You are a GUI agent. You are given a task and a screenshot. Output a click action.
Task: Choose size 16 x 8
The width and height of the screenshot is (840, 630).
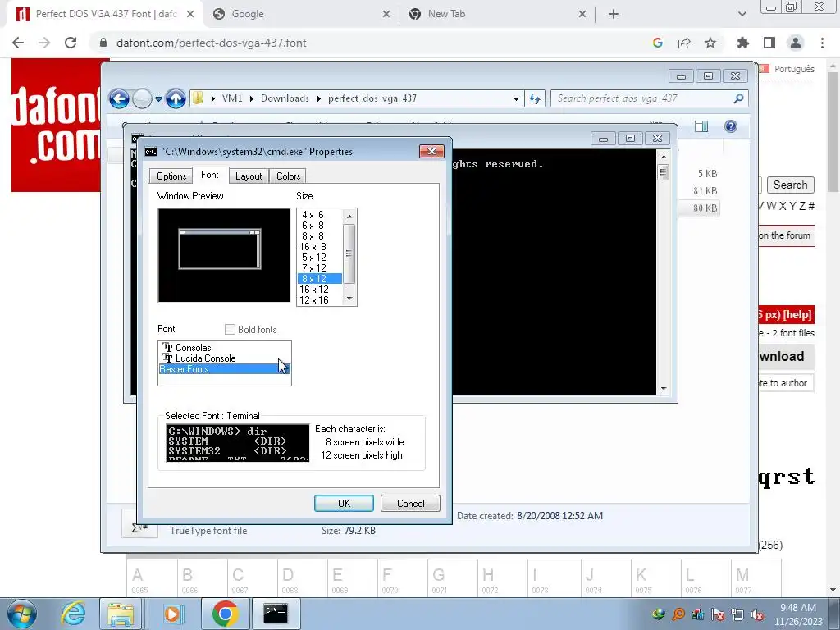320,247
